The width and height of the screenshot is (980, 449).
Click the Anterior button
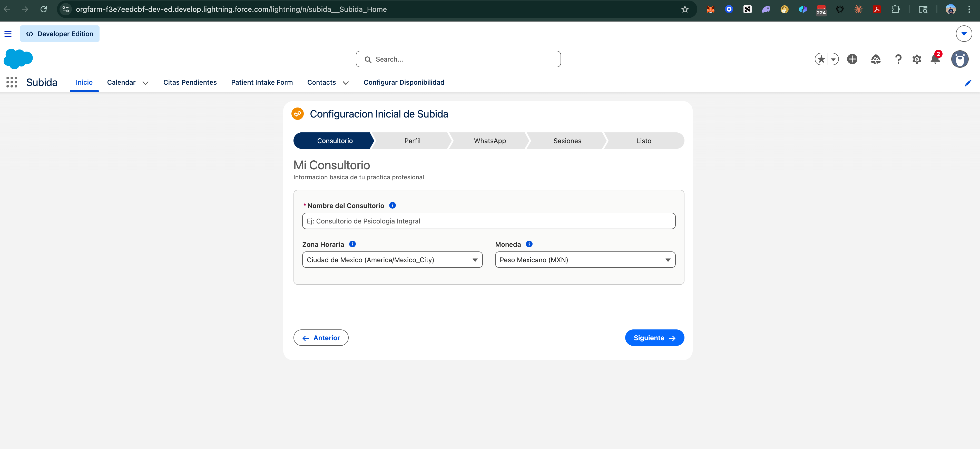click(x=321, y=338)
